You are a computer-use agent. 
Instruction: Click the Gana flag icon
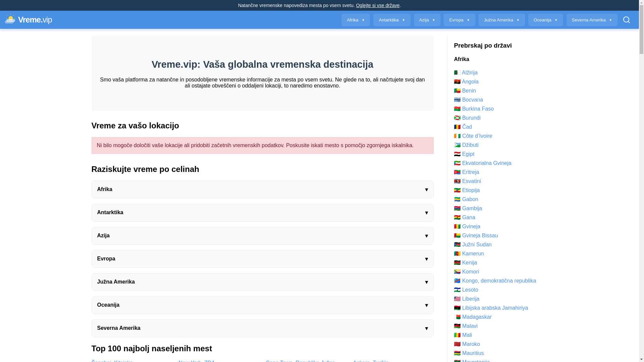click(x=457, y=218)
